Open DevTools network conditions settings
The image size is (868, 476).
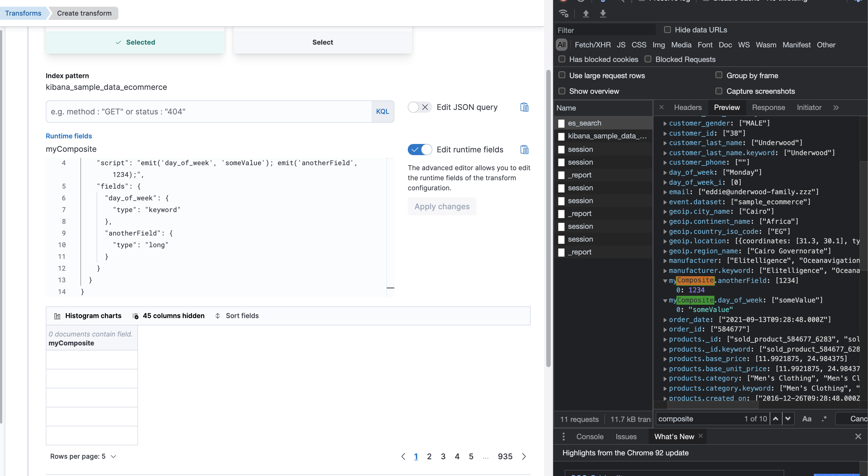click(564, 14)
